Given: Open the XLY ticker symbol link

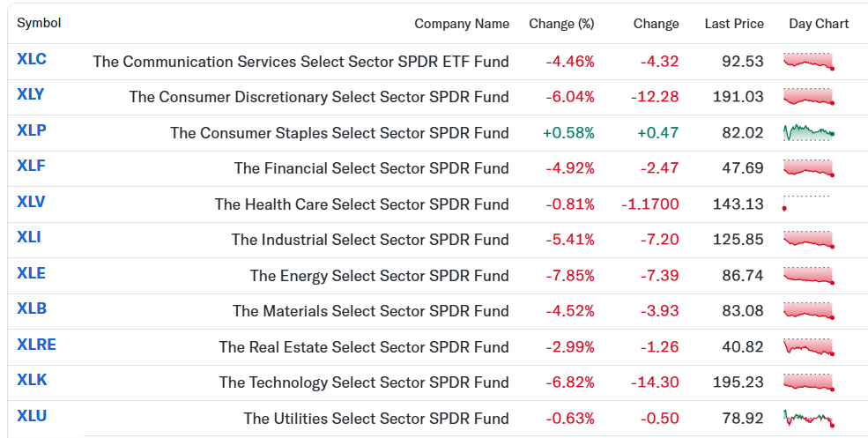Looking at the screenshot, I should pyautogui.click(x=31, y=94).
